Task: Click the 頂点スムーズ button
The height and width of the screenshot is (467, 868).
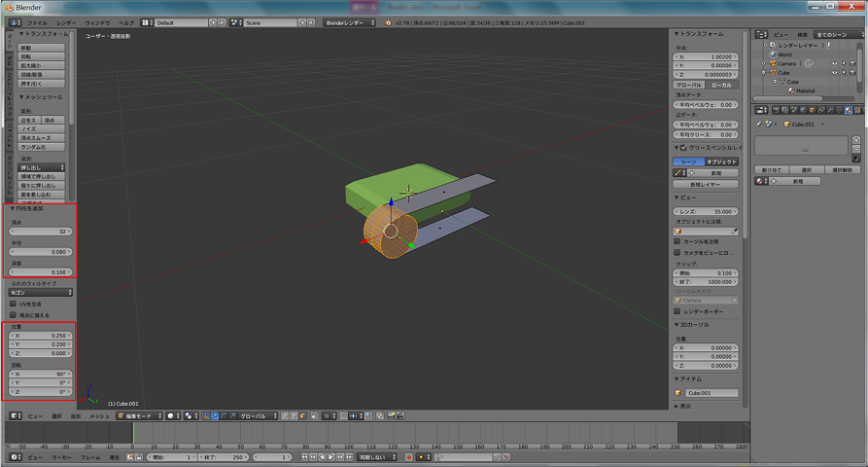Action: coord(40,139)
